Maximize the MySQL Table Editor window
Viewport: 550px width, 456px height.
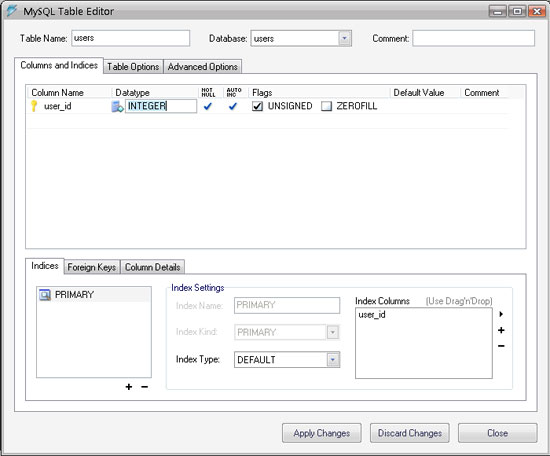tap(517, 12)
